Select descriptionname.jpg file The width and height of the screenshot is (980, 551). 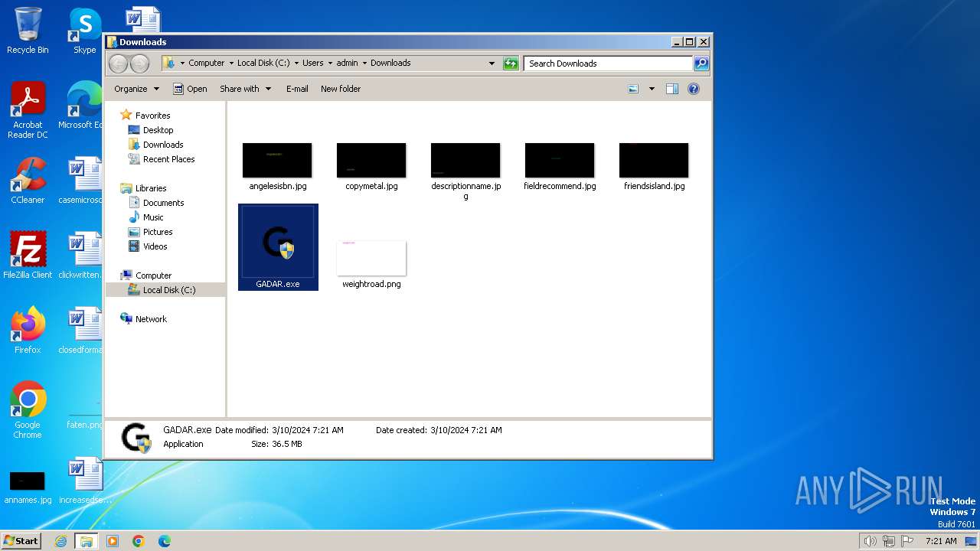pos(465,171)
